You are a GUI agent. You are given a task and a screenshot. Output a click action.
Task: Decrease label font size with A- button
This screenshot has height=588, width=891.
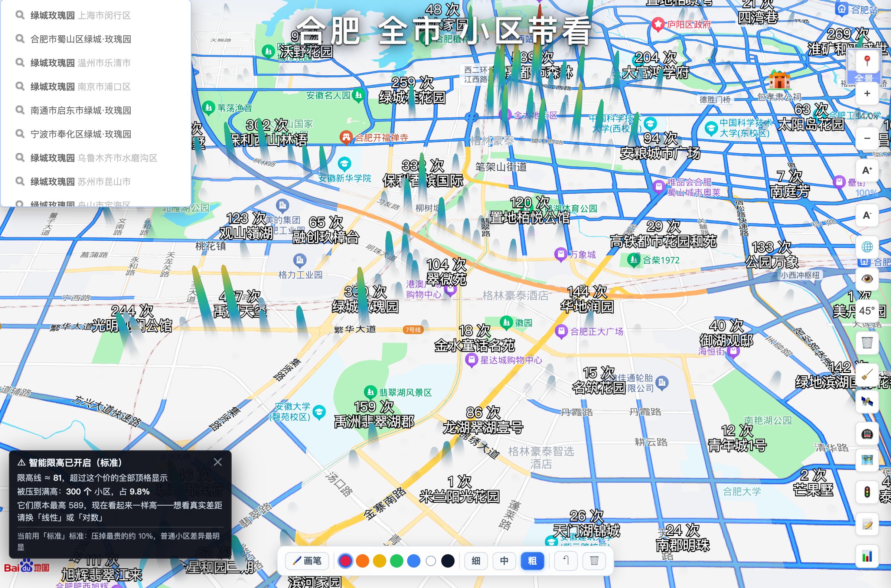point(867,215)
